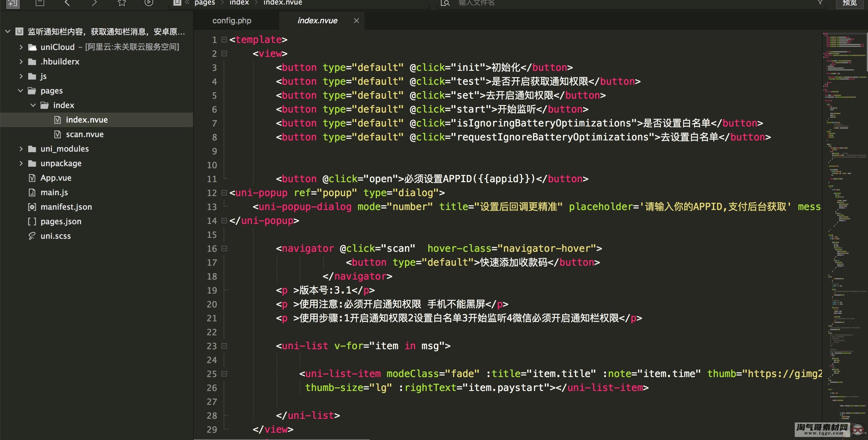Click the breadcrumb project icon before pages

click(177, 3)
